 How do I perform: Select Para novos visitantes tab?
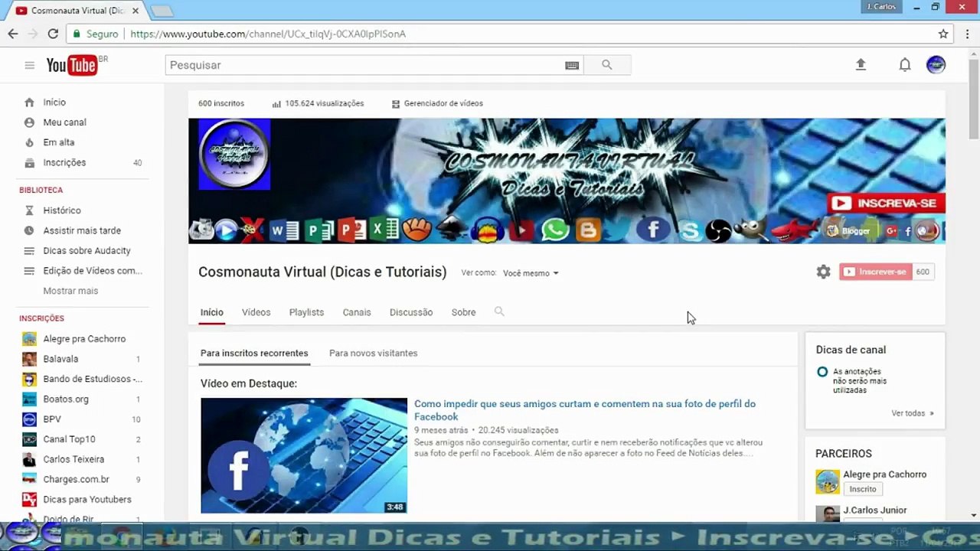click(x=374, y=354)
